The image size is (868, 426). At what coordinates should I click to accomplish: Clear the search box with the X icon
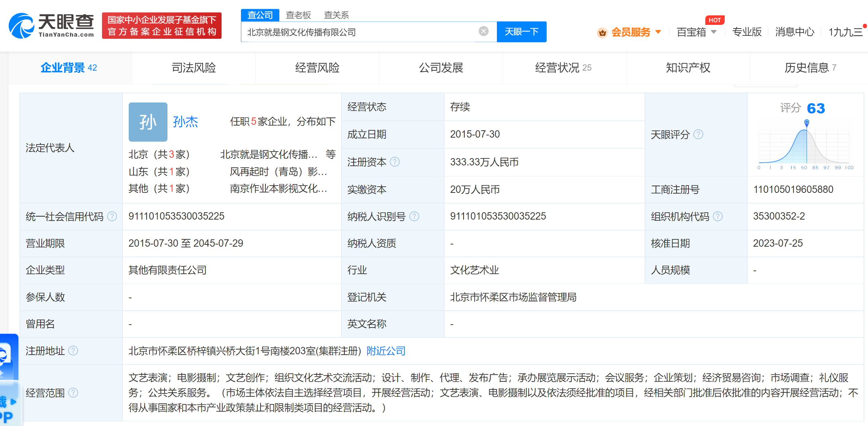pyautogui.click(x=483, y=31)
